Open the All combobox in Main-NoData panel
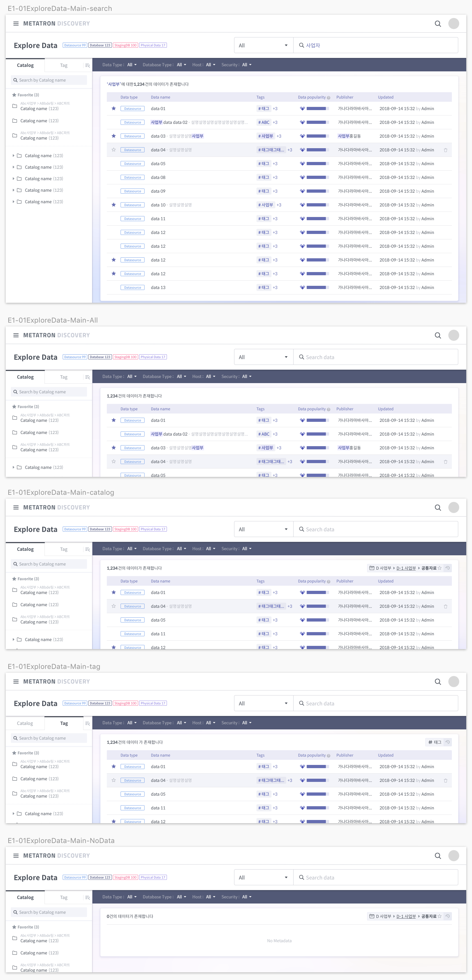This screenshot has height=980, width=472. click(x=264, y=877)
